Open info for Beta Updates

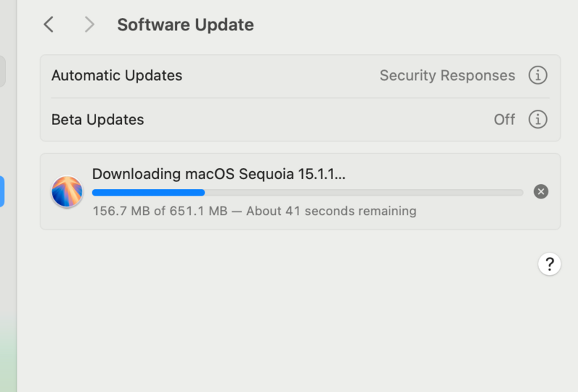538,119
